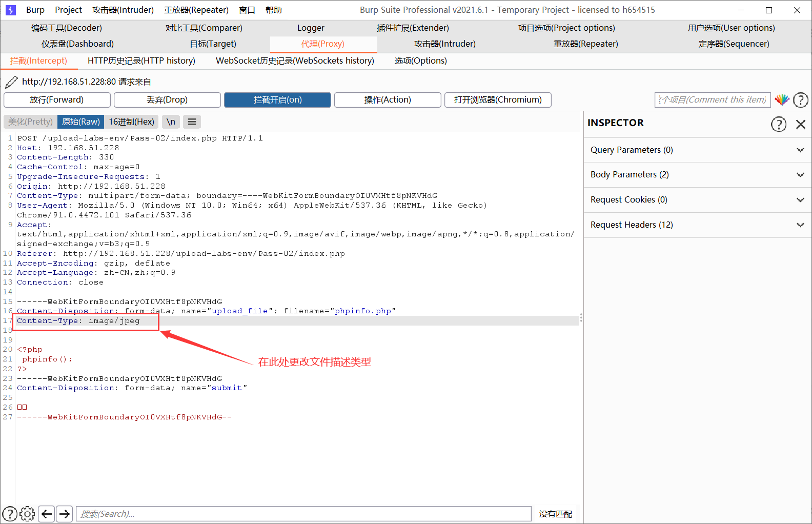Click the name="submit" Content-Disposition line
This screenshot has height=524, width=812.
pos(132,388)
